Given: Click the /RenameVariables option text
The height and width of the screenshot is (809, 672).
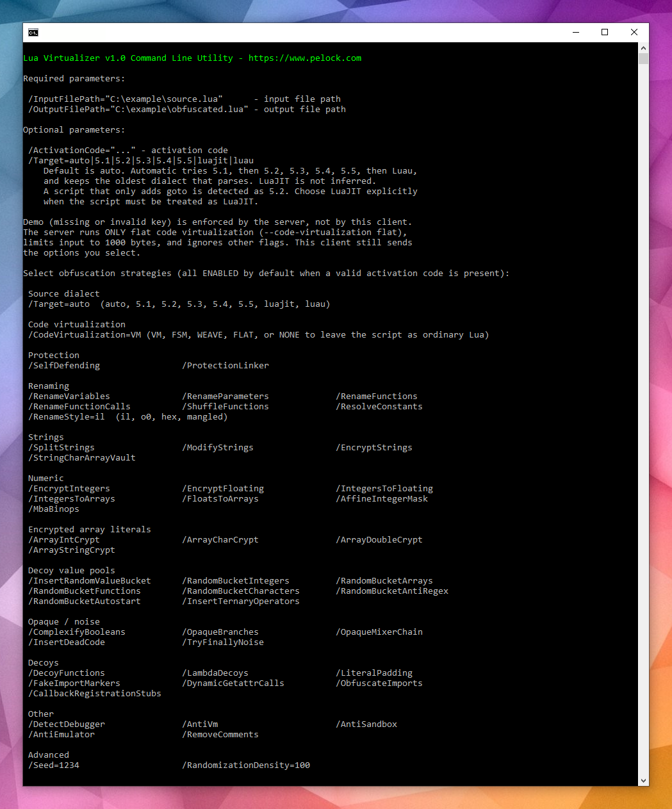Looking at the screenshot, I should tap(69, 396).
